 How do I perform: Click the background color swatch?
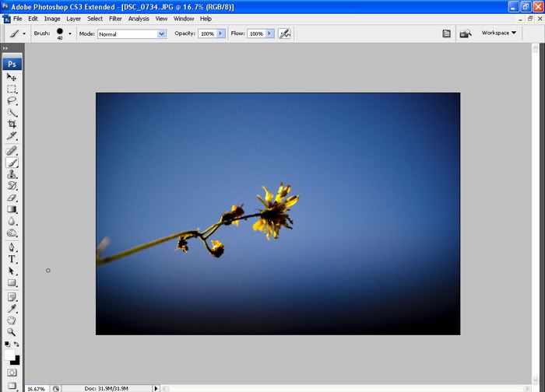click(x=16, y=362)
